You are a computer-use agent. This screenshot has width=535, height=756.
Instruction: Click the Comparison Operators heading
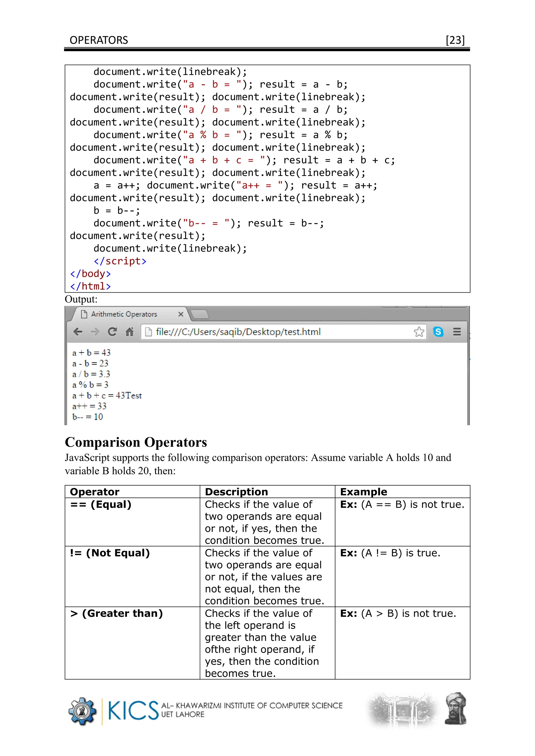click(x=136, y=442)
